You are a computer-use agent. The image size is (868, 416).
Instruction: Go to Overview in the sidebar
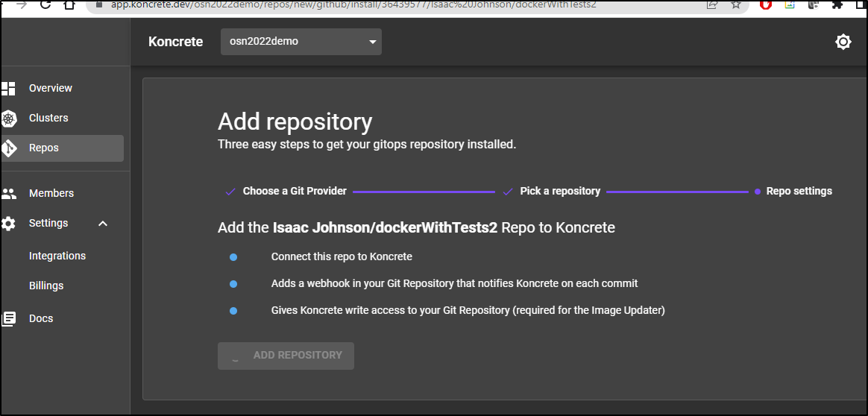[51, 88]
